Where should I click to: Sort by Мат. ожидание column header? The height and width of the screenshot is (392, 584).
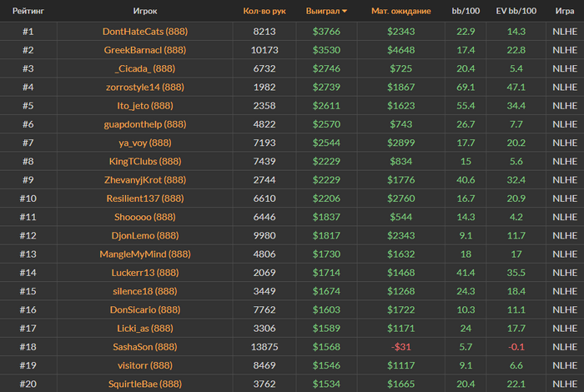click(x=400, y=11)
